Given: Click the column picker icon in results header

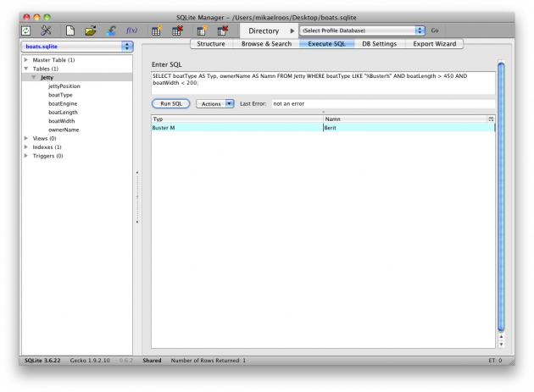Looking at the screenshot, I should tap(491, 119).
